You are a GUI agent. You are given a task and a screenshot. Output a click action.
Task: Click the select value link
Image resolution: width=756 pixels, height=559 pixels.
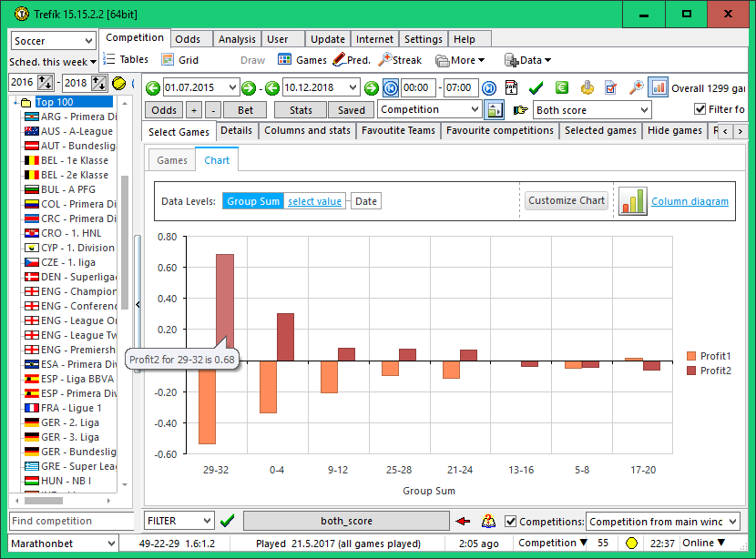pos(315,201)
